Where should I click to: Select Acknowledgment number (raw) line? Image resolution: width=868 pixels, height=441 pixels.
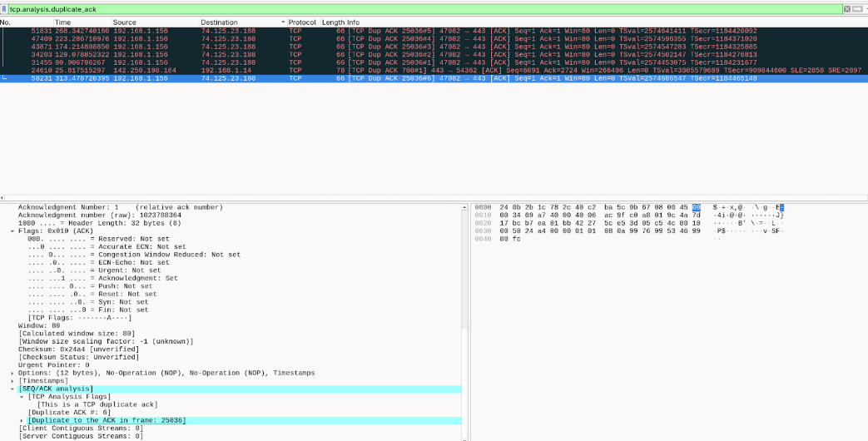click(100, 216)
